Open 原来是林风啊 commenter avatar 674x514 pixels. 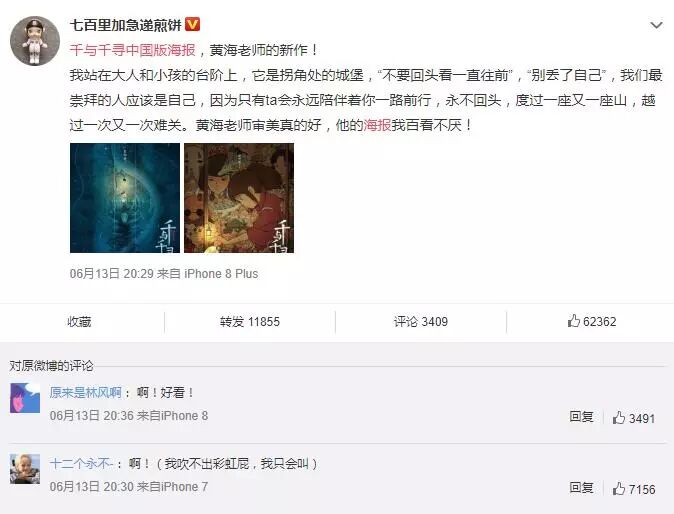[25, 398]
